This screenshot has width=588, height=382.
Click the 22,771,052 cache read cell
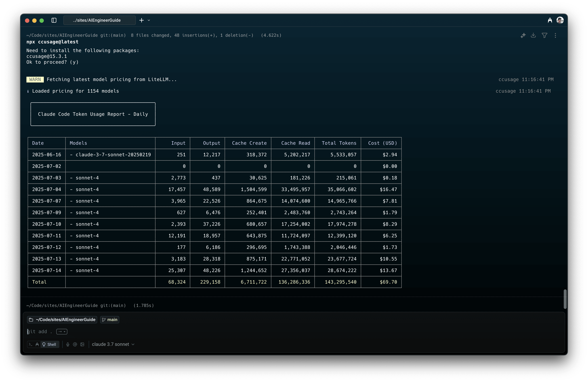pyautogui.click(x=295, y=259)
